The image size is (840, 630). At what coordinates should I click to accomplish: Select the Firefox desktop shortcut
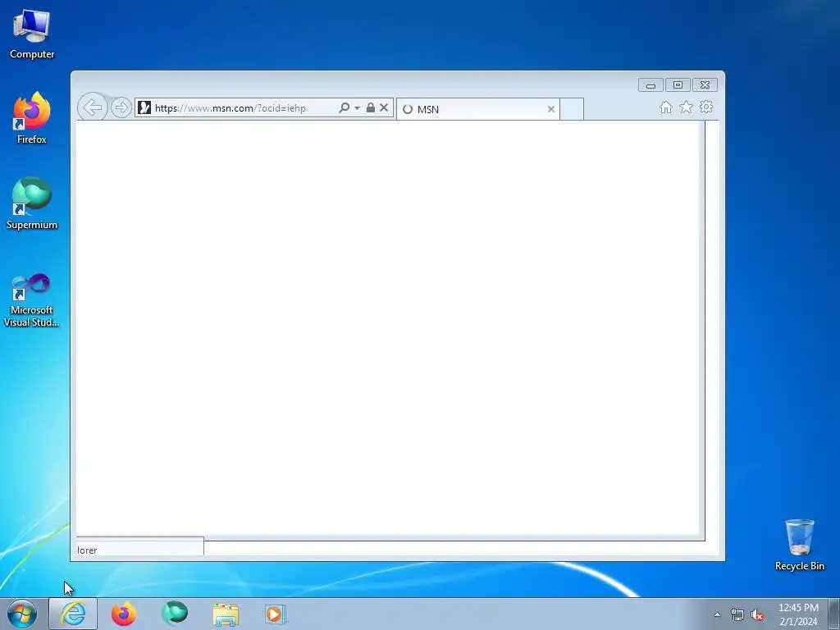pos(32,118)
